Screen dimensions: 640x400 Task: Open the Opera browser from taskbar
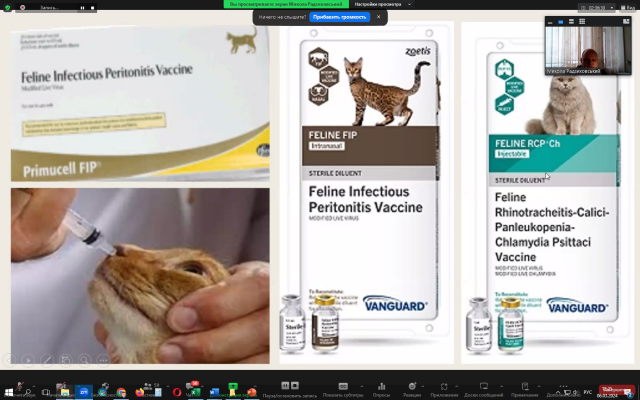[x=177, y=392]
